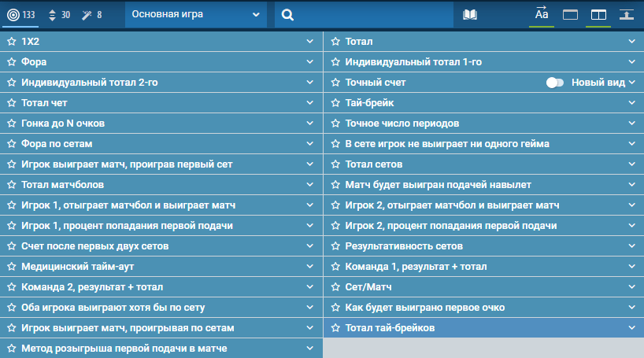Switch to single-column layout icon
This screenshot has width=644, height=358.
[x=570, y=15]
